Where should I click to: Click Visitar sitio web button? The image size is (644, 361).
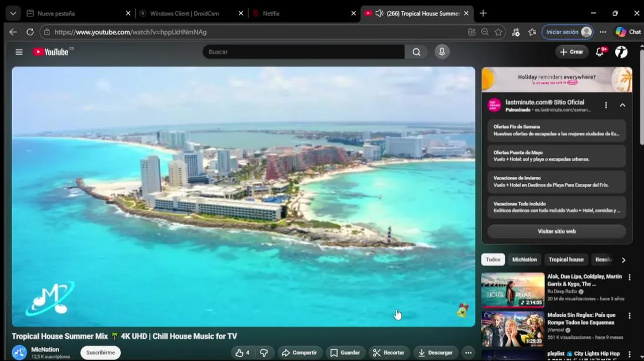tap(557, 232)
